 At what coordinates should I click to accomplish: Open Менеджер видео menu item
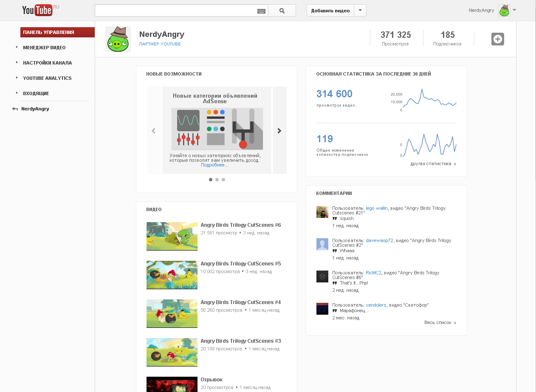coord(44,48)
